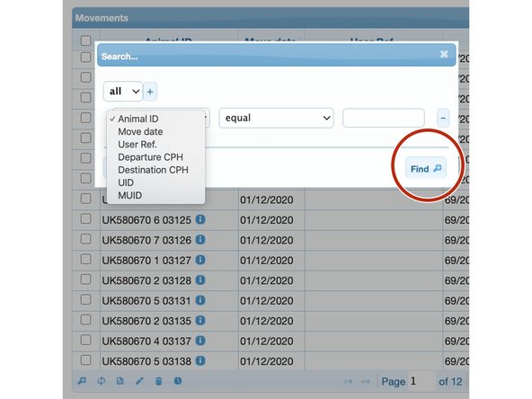Click the delete trash icon in footer
This screenshot has width=532, height=399.
[158, 381]
